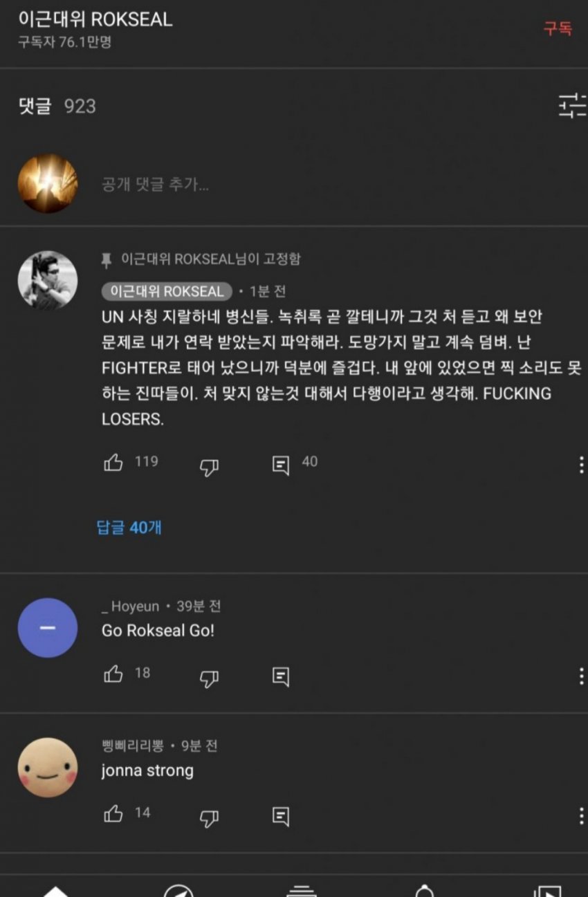Screen dimensions: 588x897
Task: Tap the Home tab in bottom navigation
Action: click(57, 890)
